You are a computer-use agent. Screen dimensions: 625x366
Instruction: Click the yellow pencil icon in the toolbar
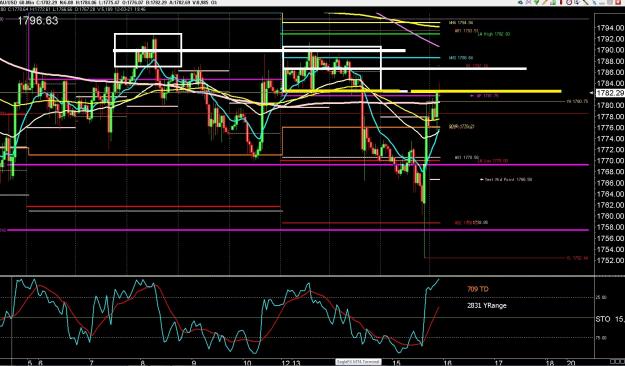544,2
